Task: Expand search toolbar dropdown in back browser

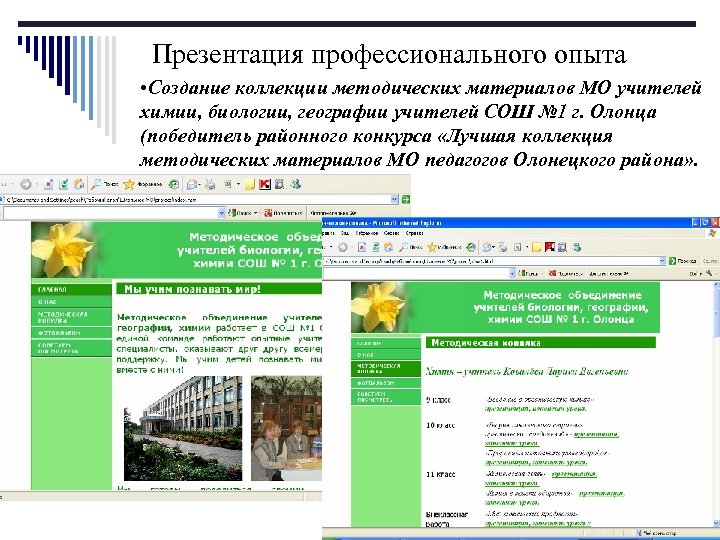Action: (222, 213)
